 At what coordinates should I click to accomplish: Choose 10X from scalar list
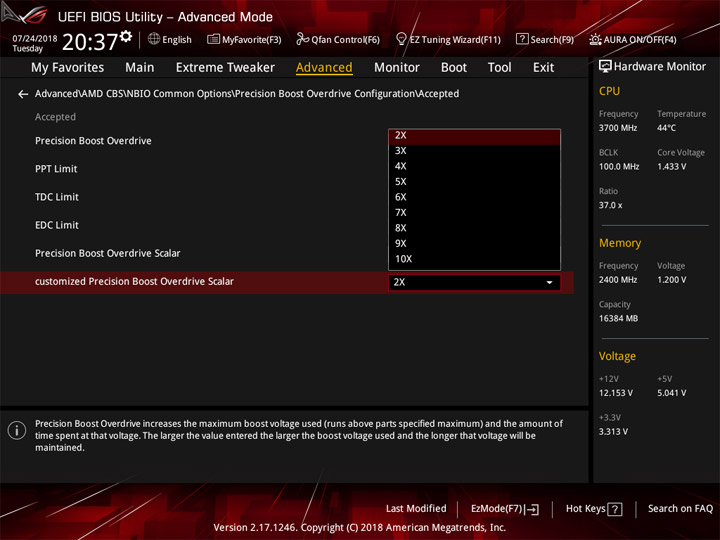click(x=474, y=259)
